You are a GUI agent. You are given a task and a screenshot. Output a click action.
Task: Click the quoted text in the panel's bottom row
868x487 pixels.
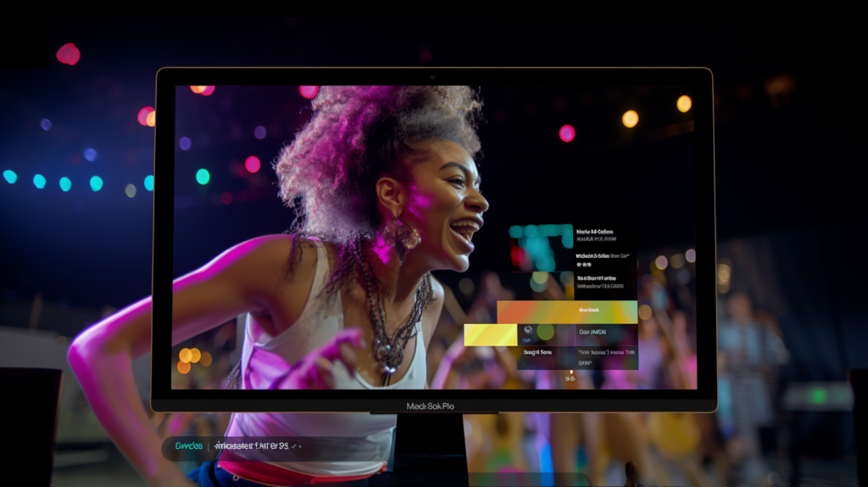click(x=606, y=352)
